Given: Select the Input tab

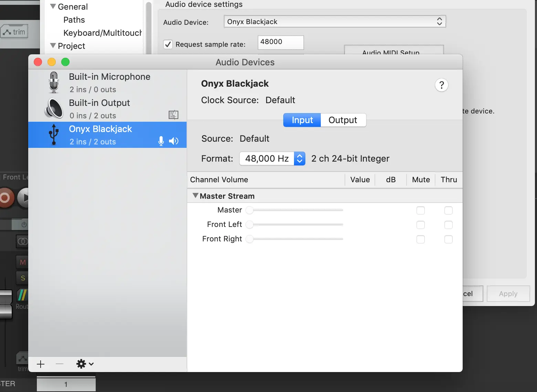Looking at the screenshot, I should (x=302, y=120).
